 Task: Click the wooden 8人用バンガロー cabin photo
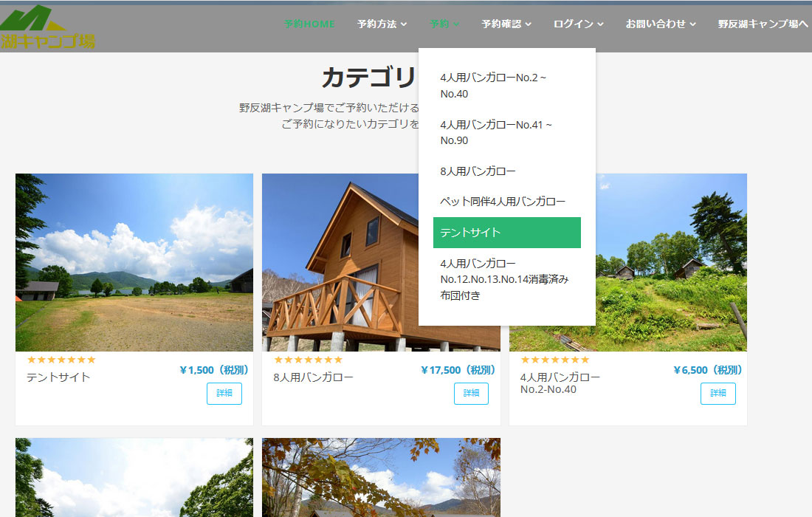(340, 262)
